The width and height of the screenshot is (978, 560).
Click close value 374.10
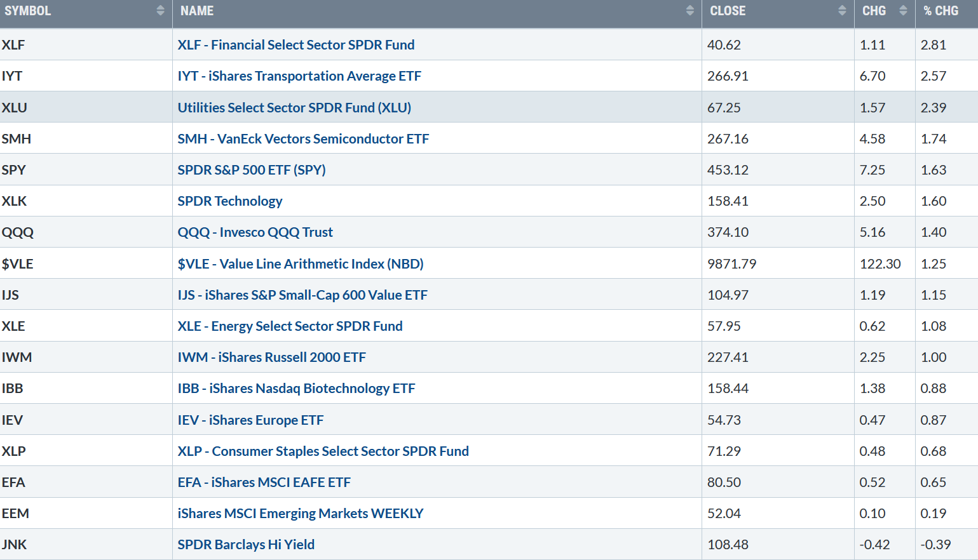pos(728,232)
